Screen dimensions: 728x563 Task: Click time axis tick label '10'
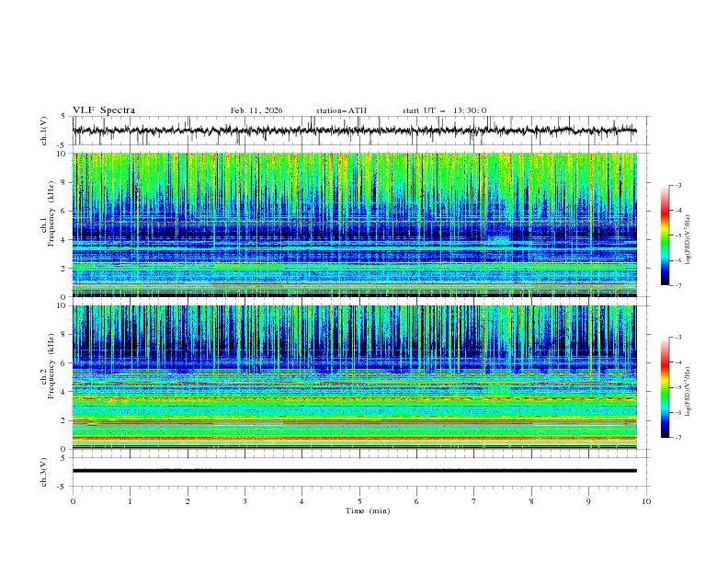[646, 501]
